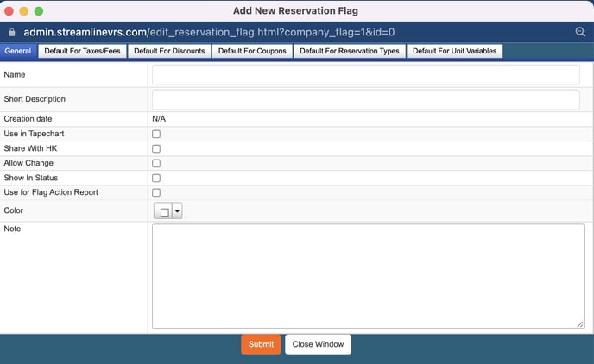The width and height of the screenshot is (594, 364).
Task: Switch to Default For Taxes/Fees tab
Action: 82,51
